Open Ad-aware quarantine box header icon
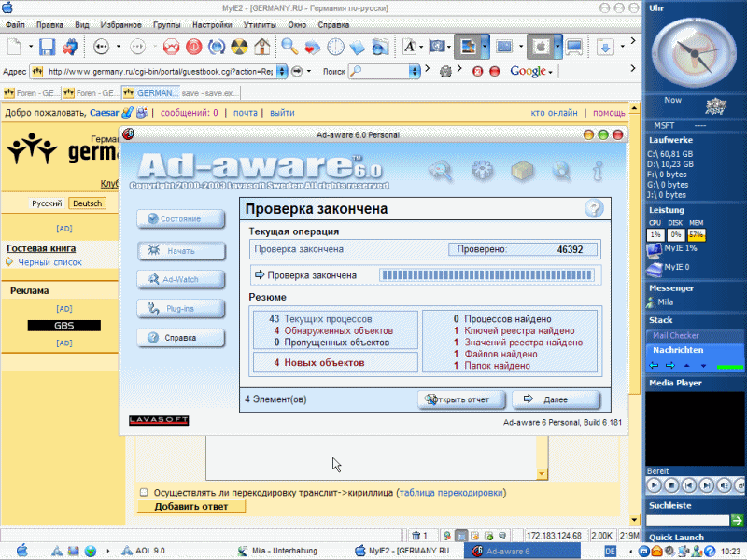Viewport: 747px width, 560px height. pyautogui.click(x=522, y=171)
